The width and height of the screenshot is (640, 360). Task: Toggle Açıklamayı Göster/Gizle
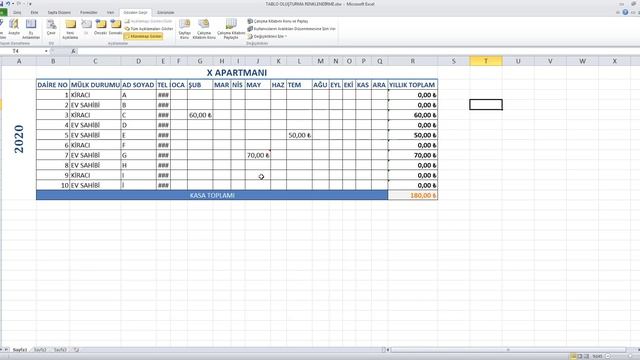(148, 21)
